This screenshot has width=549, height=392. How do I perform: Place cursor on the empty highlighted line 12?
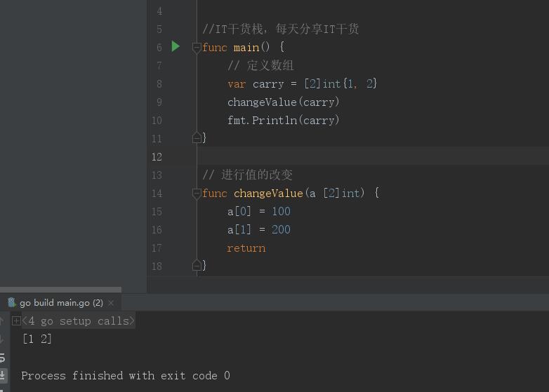[351, 157]
